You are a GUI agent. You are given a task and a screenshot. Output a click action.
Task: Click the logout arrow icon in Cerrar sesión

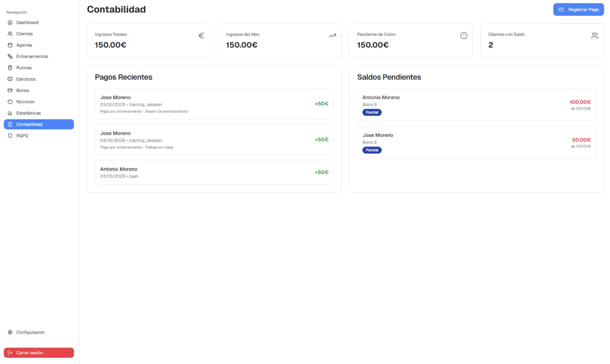[10, 353]
